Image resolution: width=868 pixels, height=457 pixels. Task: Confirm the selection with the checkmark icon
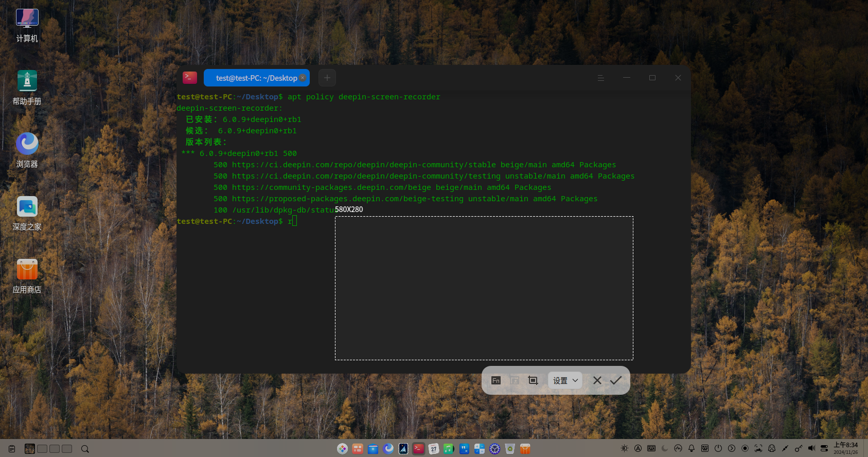[616, 380]
